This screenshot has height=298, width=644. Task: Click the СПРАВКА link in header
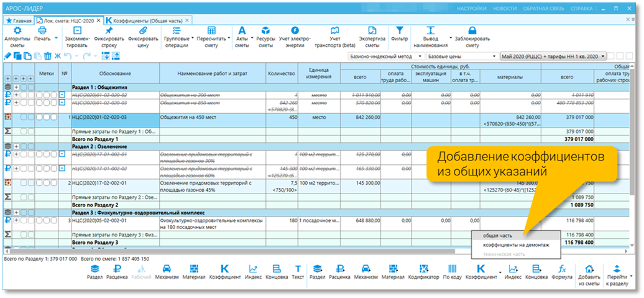click(582, 8)
